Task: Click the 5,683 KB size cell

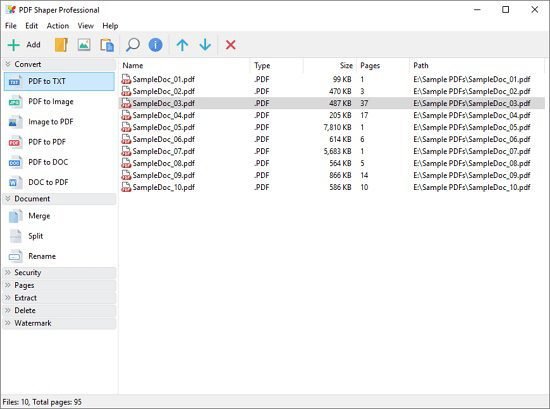Action: (x=337, y=151)
